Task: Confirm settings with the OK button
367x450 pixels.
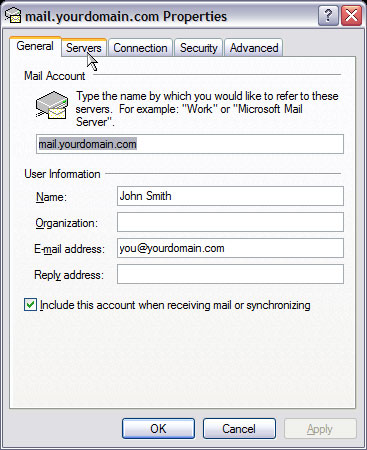Action: point(158,428)
